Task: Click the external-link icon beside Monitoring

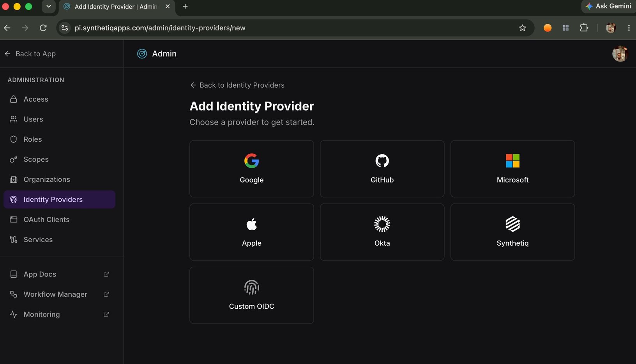Action: [106, 314]
